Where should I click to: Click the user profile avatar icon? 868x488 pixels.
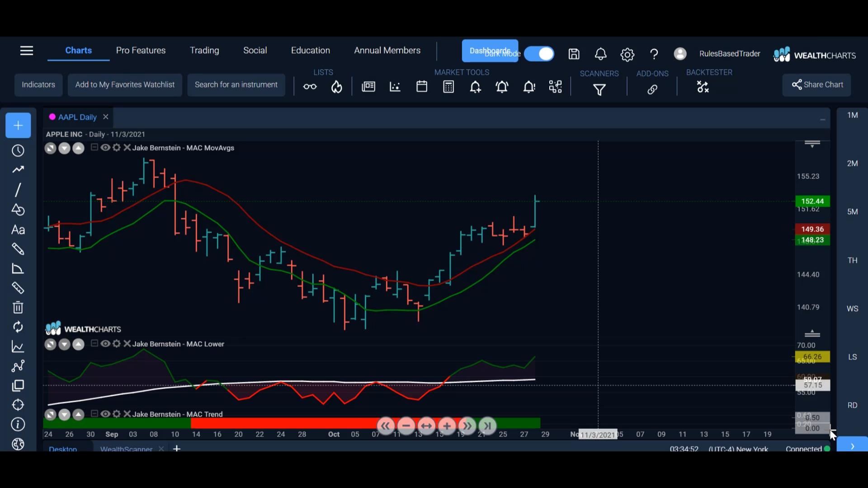680,54
